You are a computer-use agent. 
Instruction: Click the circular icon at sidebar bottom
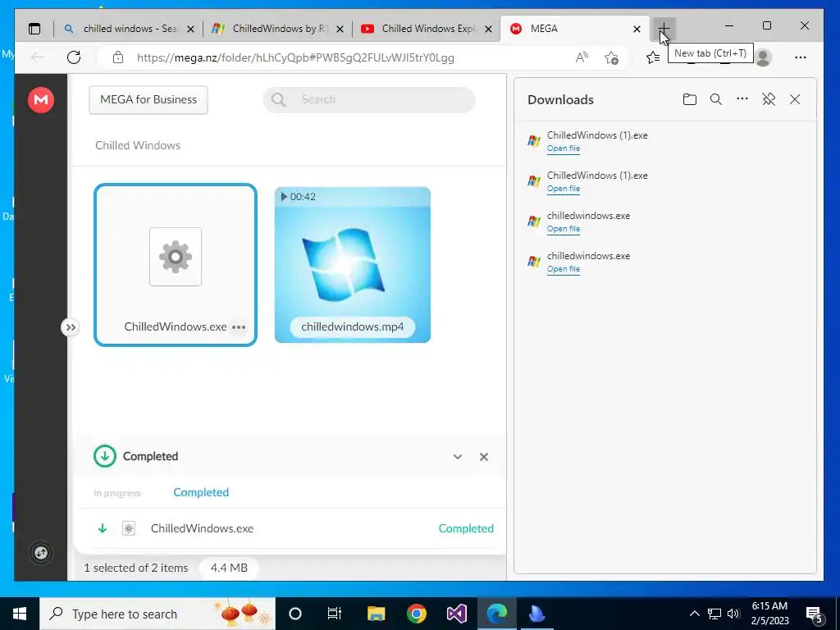[x=41, y=553]
